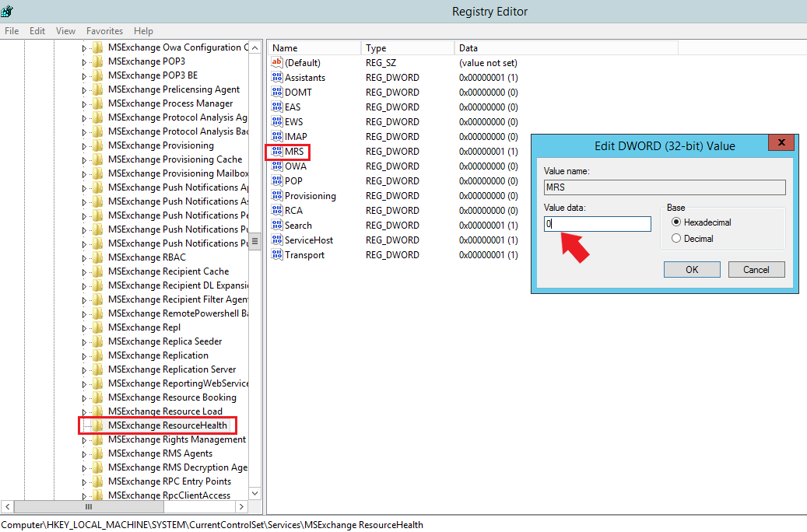
Task: Open the Favorites menu
Action: (x=104, y=31)
